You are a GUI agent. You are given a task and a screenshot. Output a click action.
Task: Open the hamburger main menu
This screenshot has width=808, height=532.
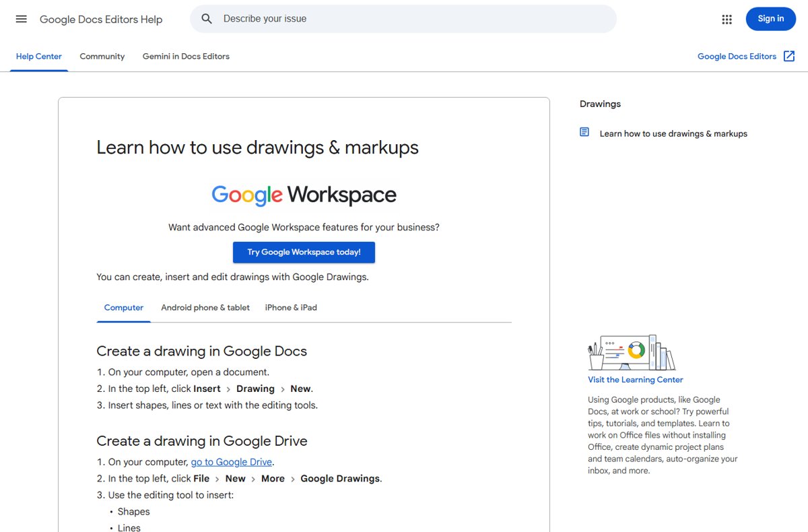coord(22,19)
